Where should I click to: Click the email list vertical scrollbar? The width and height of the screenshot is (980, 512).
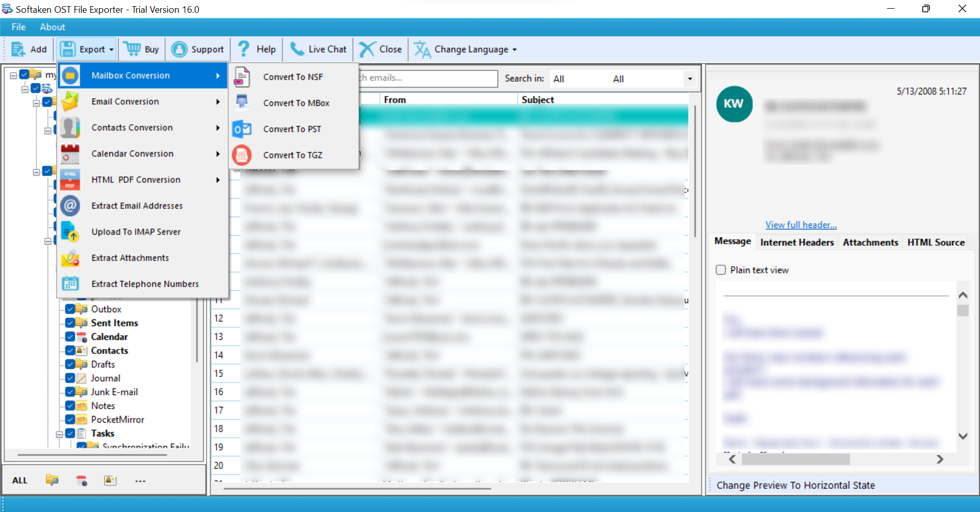click(x=695, y=171)
